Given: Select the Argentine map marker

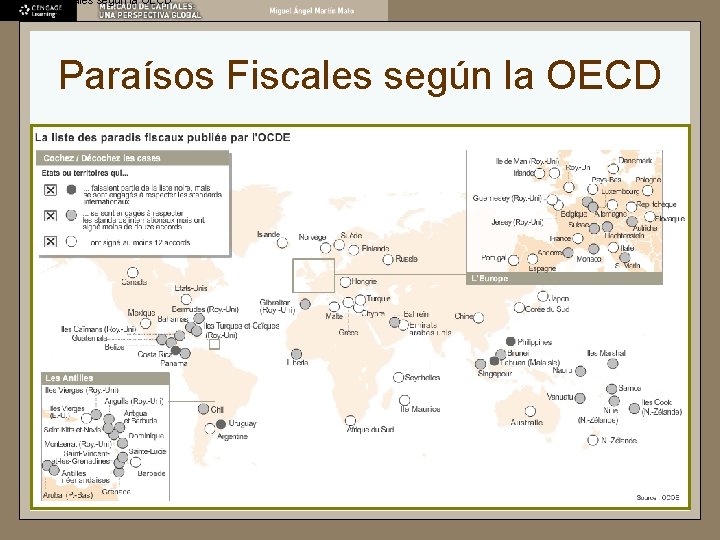Looking at the screenshot, I should [210, 429].
